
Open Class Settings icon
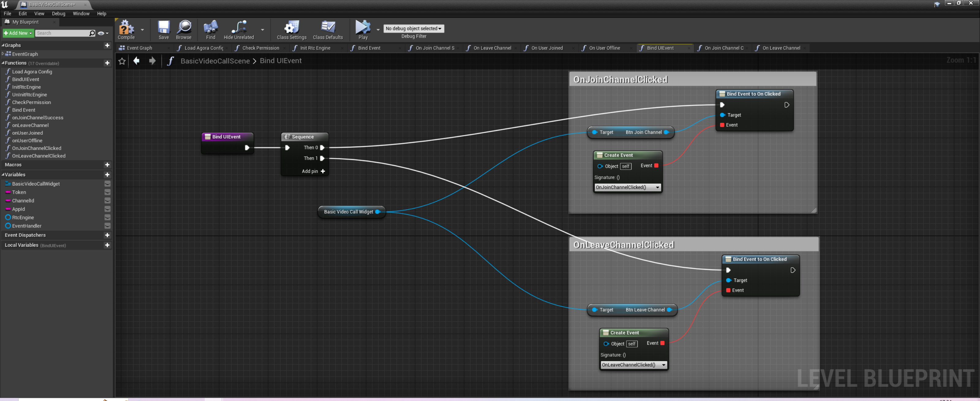click(292, 28)
